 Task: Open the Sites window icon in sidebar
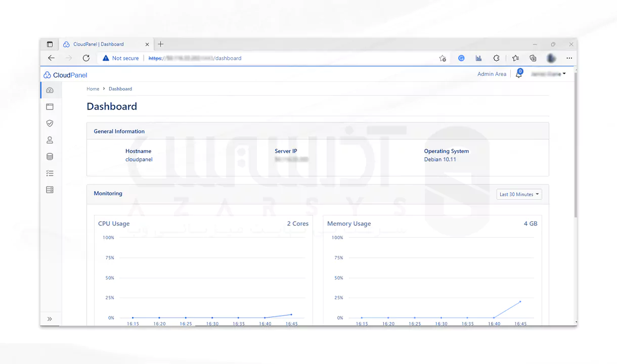click(x=50, y=107)
